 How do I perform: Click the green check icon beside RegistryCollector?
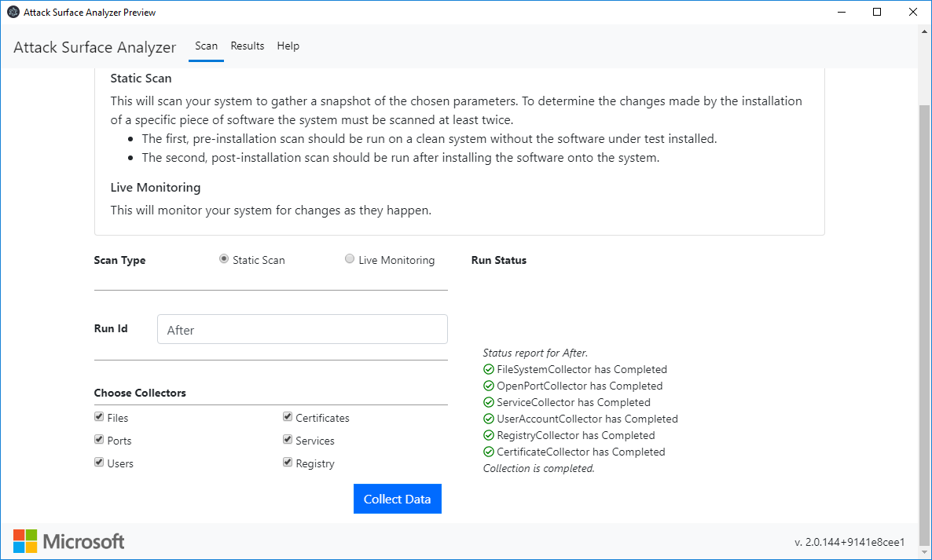pos(489,435)
